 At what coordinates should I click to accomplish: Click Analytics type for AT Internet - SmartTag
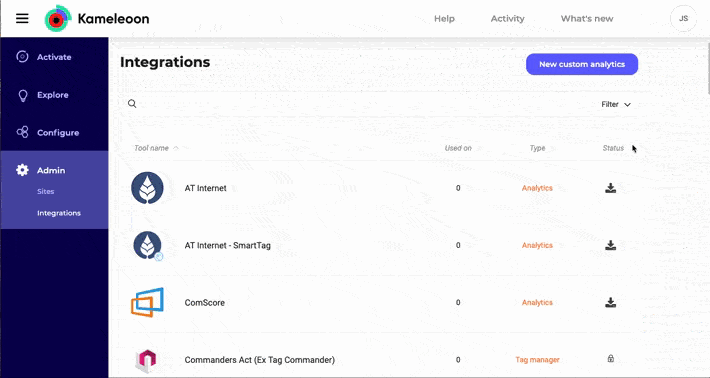coord(537,245)
